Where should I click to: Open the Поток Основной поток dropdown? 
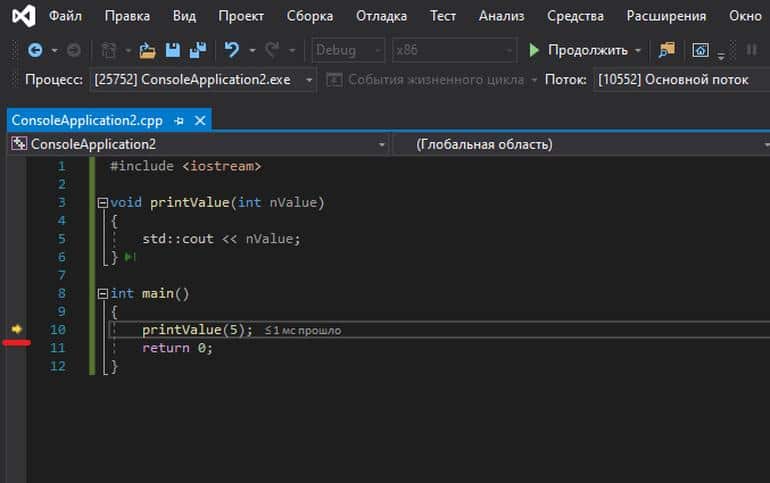682,80
